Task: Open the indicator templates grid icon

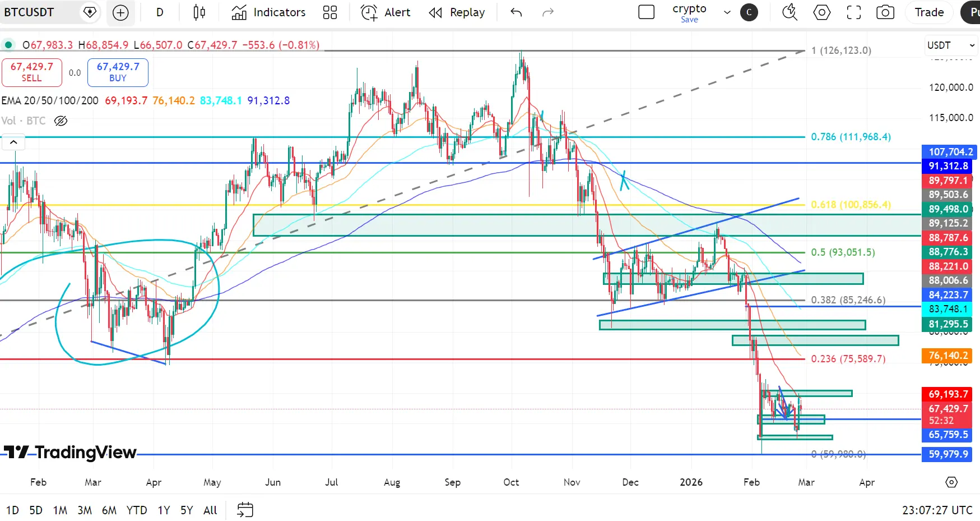Action: point(330,12)
